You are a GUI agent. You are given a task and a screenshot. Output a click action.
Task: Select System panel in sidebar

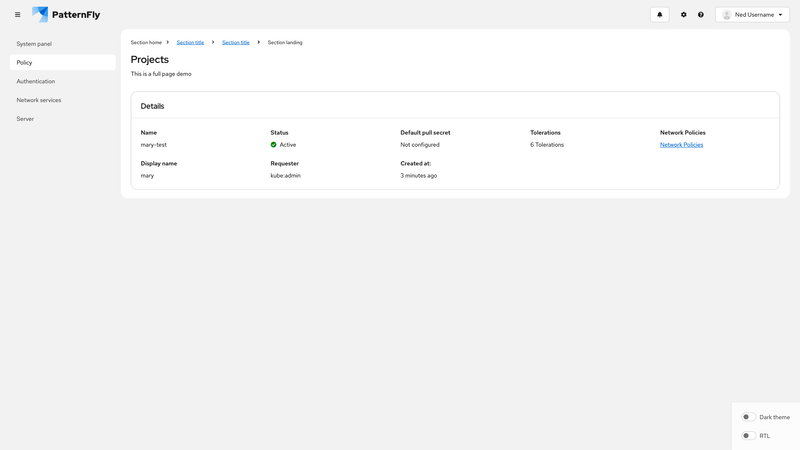[x=34, y=44]
